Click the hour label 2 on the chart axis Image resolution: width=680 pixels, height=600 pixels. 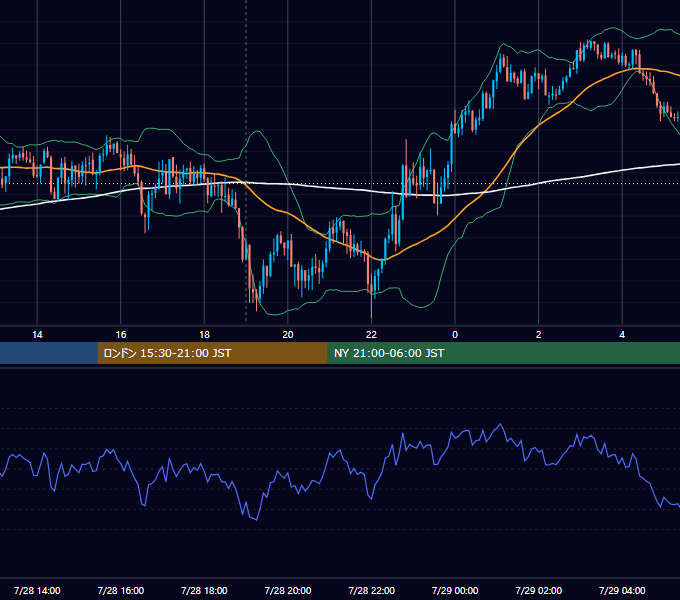click(x=539, y=335)
